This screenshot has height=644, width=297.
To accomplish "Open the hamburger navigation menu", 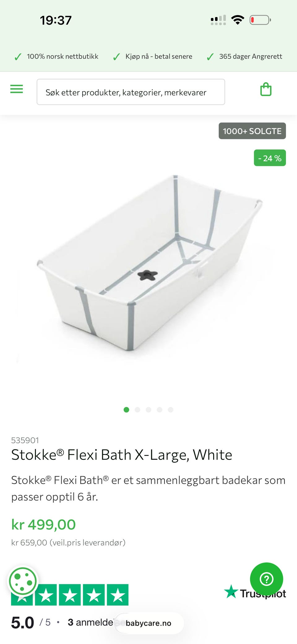I will 17,89.
